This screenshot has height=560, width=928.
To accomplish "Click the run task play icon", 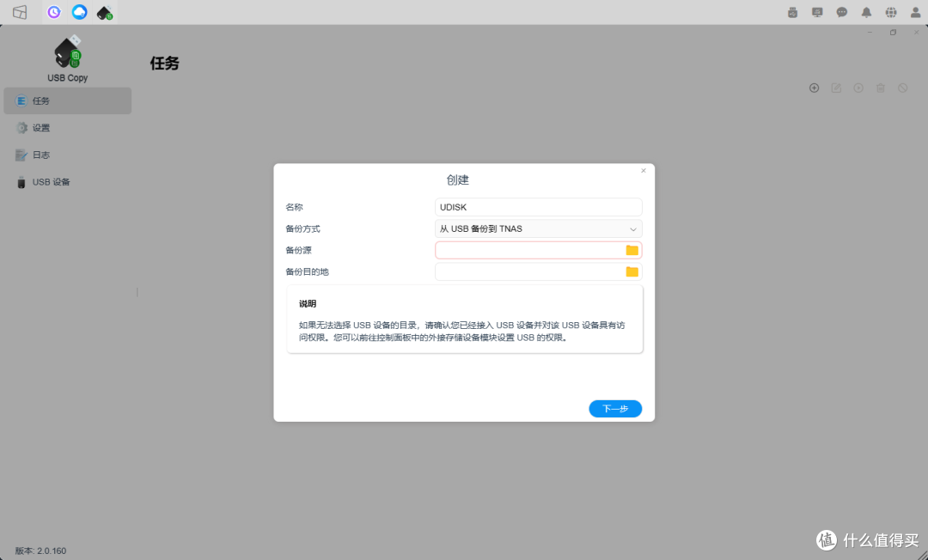I will click(x=858, y=88).
